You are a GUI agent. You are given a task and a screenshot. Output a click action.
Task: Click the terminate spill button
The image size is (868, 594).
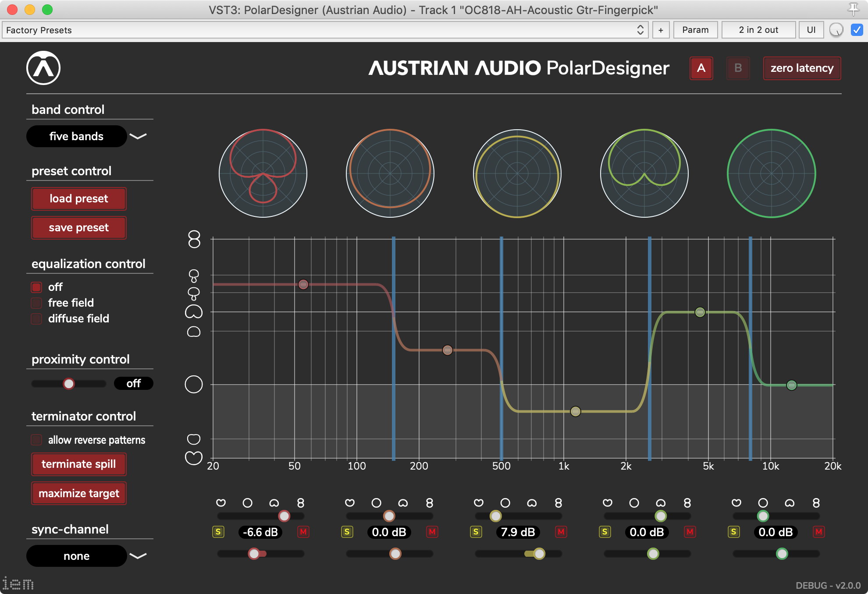pyautogui.click(x=79, y=464)
